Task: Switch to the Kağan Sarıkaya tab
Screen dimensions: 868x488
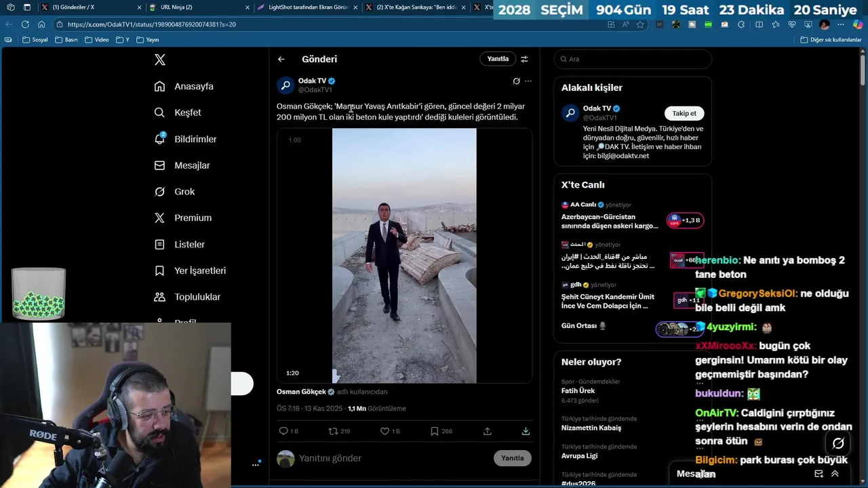Action: [x=416, y=7]
